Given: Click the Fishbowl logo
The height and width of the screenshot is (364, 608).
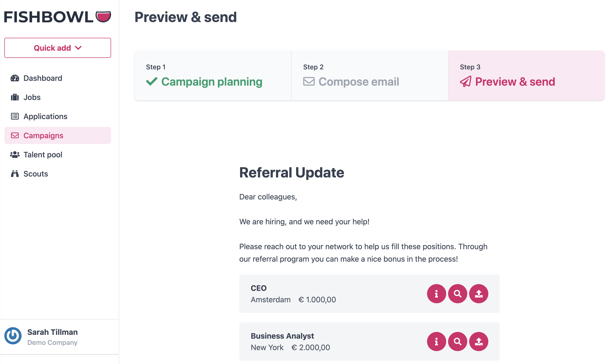Looking at the screenshot, I should (x=57, y=17).
